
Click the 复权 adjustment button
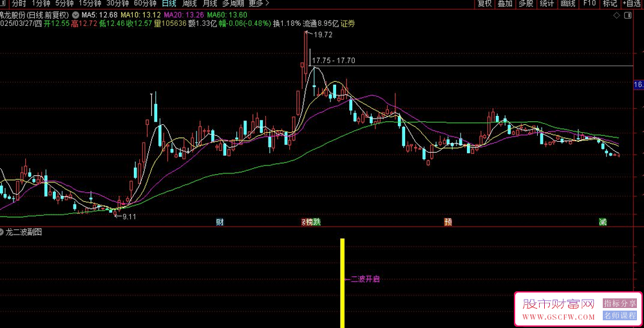click(x=485, y=4)
